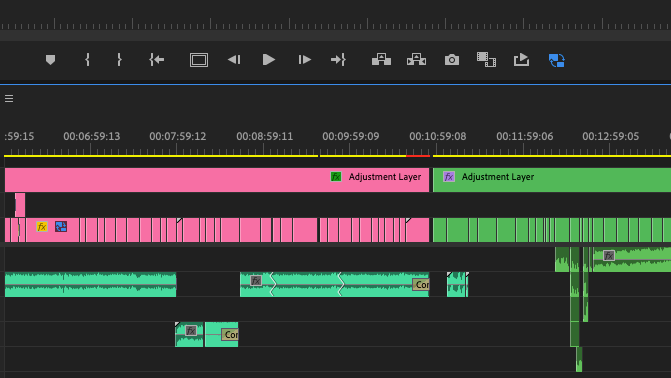Screen dimensions: 671x378
Task: Click the Go to Out point button
Action: (x=338, y=60)
